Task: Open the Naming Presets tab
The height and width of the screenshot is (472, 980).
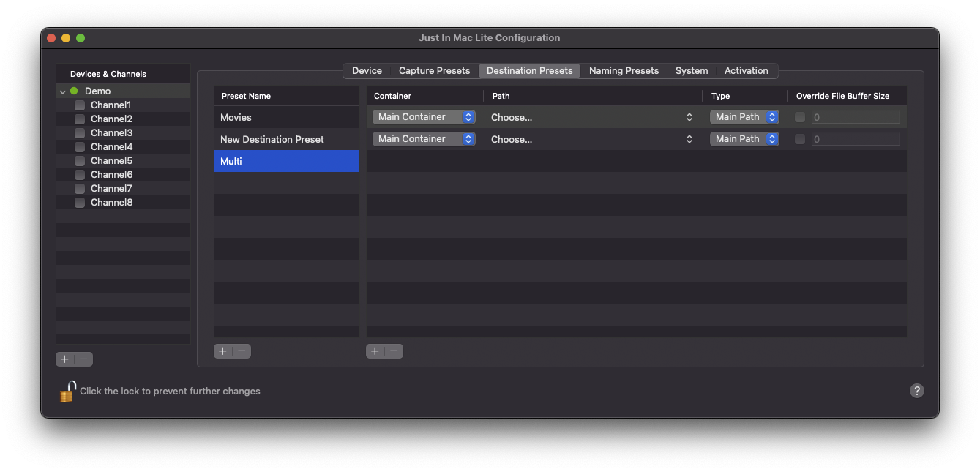Action: click(x=624, y=71)
